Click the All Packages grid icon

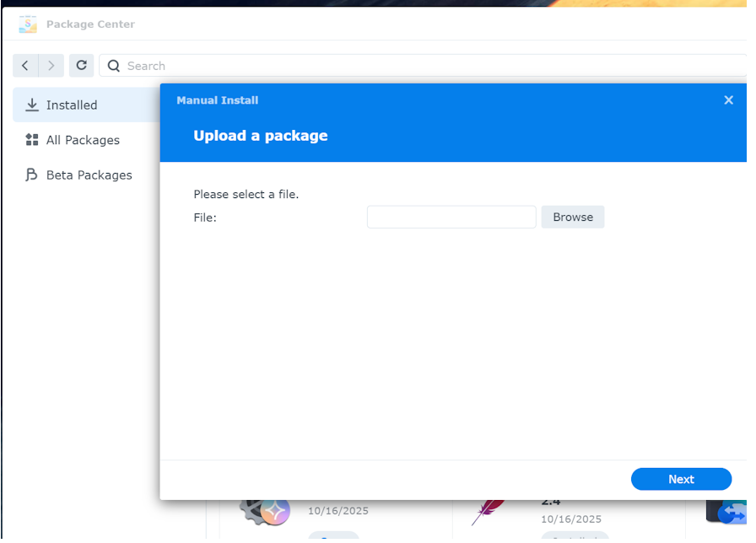coord(32,140)
